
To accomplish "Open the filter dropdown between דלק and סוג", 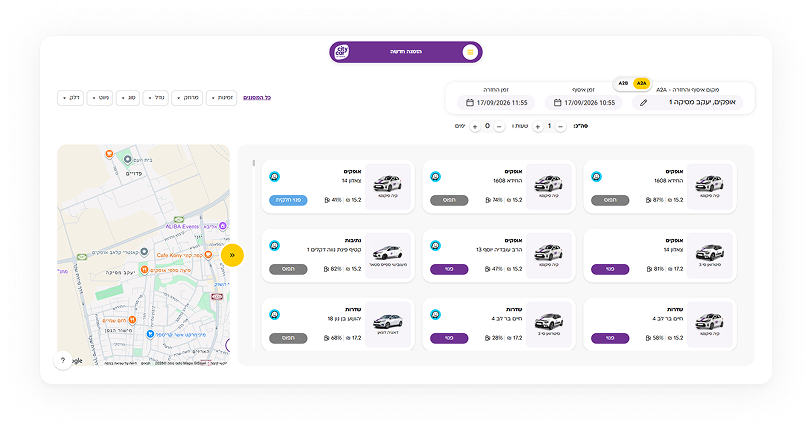I will tap(99, 97).
